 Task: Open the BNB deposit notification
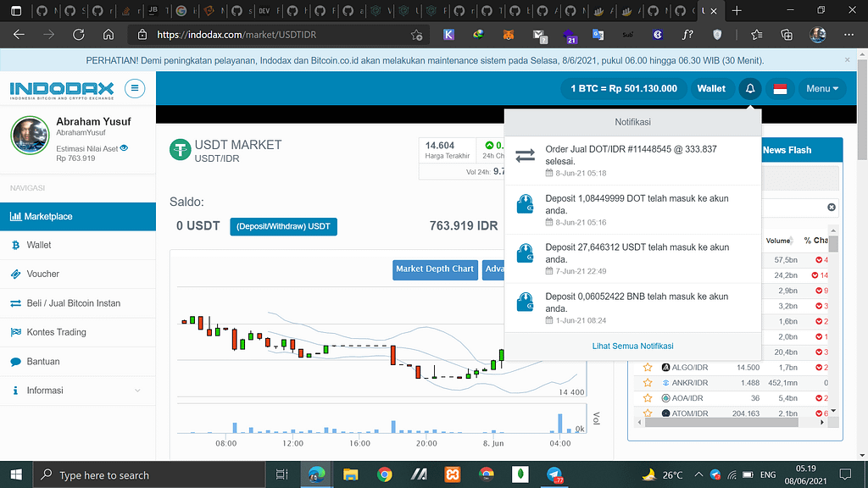632,308
